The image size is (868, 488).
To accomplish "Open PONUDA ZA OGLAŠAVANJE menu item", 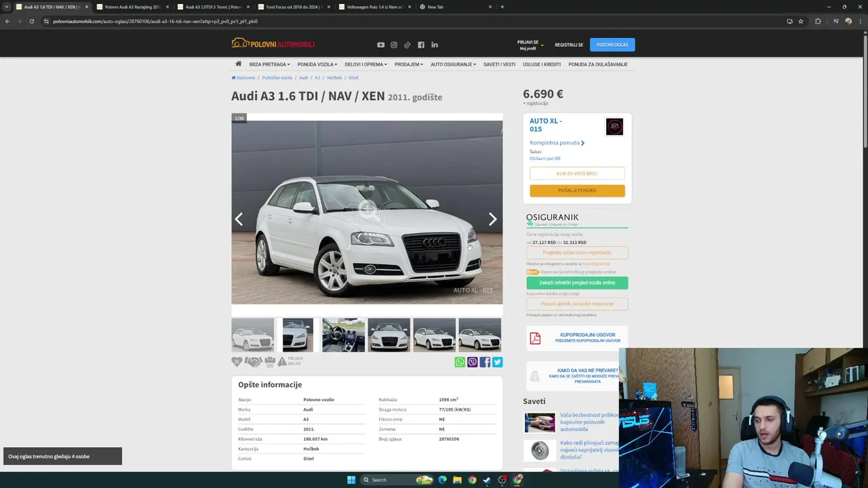I will point(598,64).
